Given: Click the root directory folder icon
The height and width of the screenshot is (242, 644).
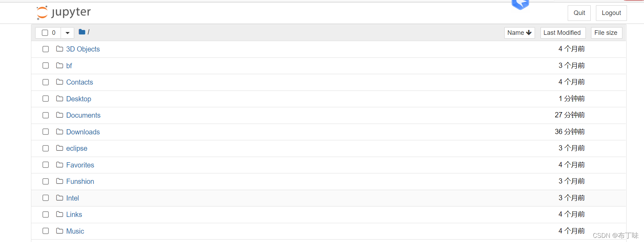Looking at the screenshot, I should [x=82, y=32].
